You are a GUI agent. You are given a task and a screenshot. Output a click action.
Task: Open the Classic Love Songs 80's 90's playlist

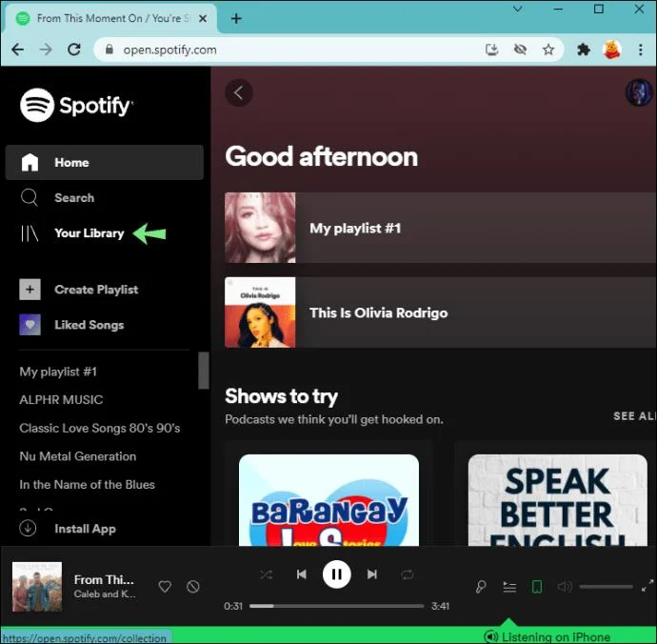pos(100,428)
